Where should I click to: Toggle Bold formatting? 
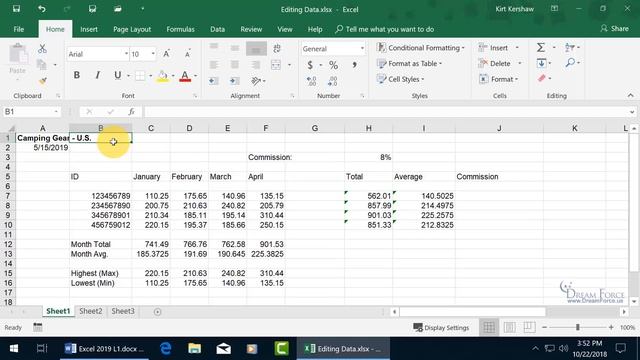coord(77,75)
